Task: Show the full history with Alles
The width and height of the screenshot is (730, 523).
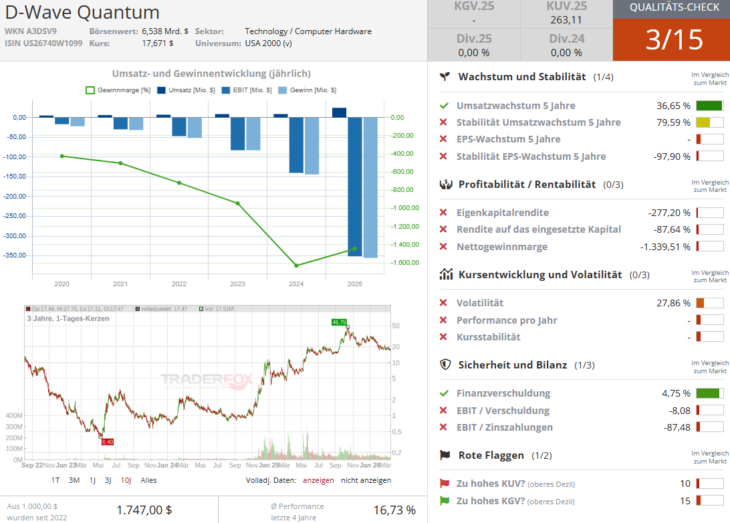Action: coord(148,480)
